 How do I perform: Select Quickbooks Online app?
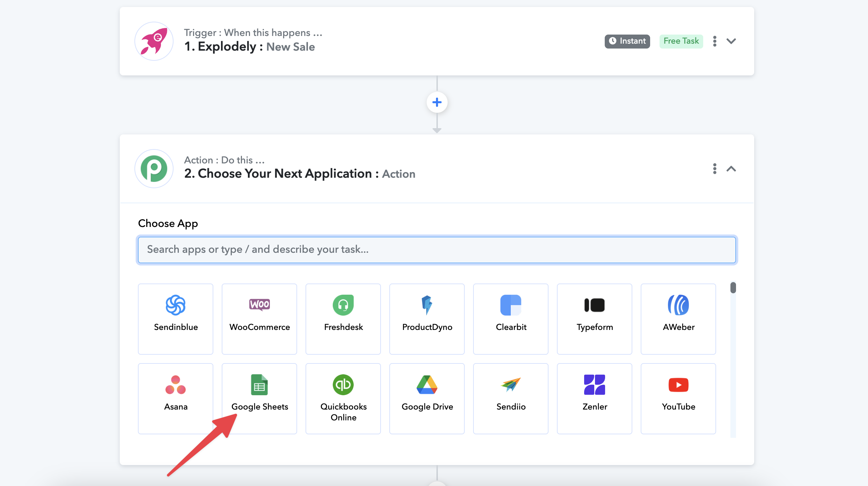coord(343,398)
